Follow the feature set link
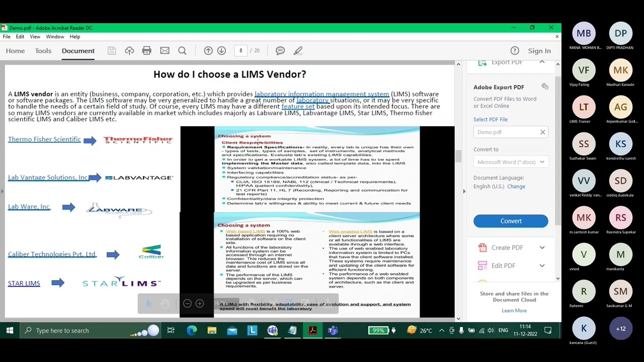 pos(298,107)
